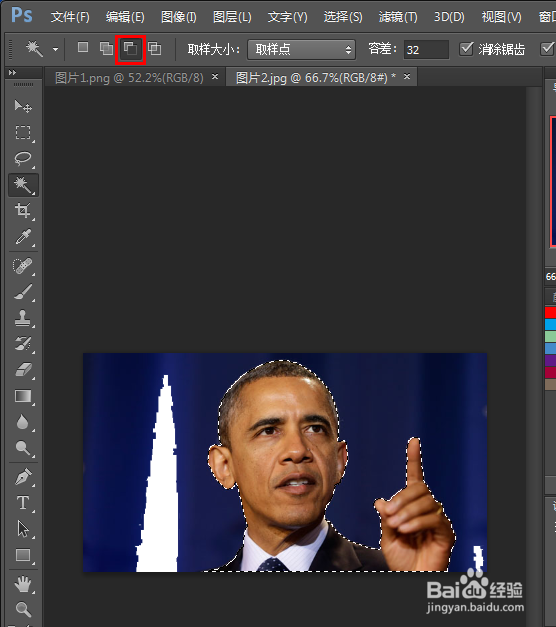Select the Rectangular Marquee tool

(x=23, y=132)
